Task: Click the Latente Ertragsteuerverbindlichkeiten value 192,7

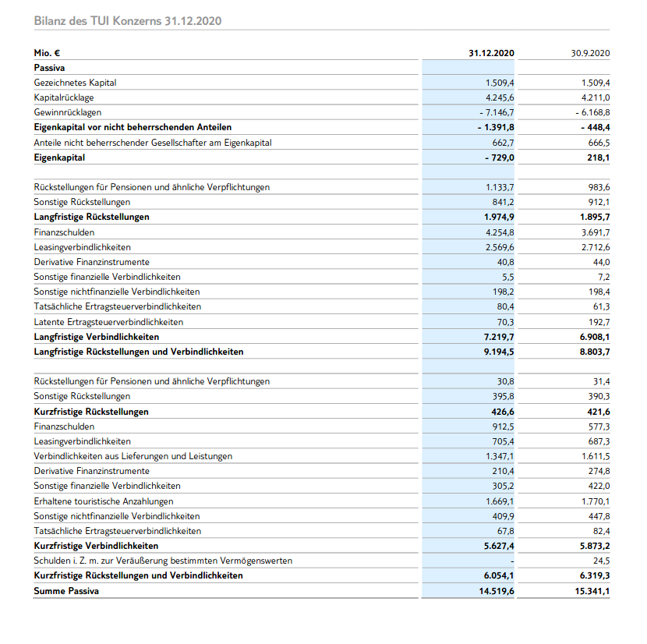Action: click(x=599, y=322)
